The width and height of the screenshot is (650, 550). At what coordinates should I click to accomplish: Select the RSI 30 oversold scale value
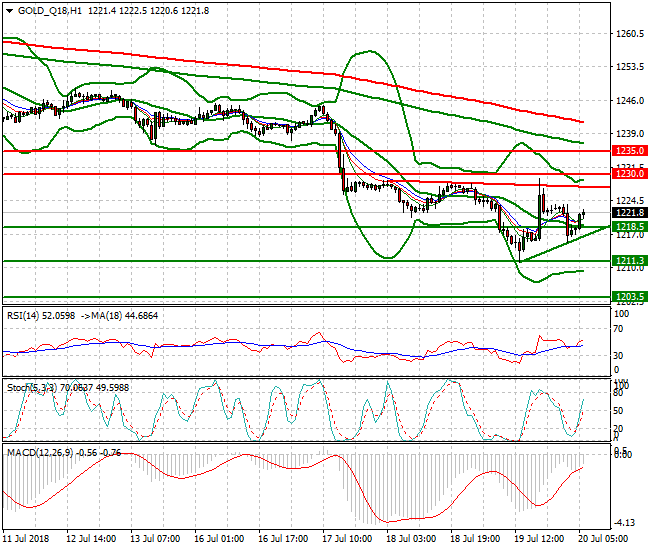pyautogui.click(x=618, y=356)
